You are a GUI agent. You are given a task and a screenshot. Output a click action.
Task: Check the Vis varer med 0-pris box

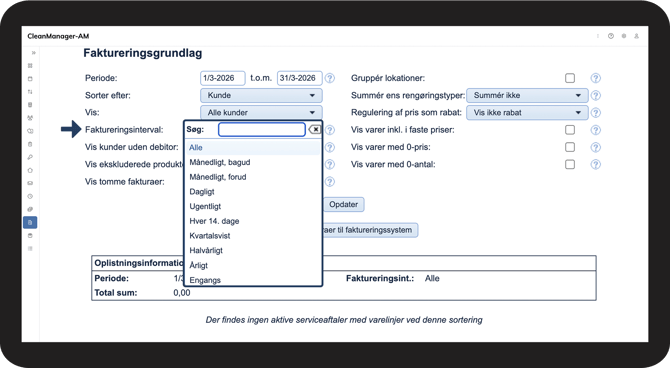point(570,147)
